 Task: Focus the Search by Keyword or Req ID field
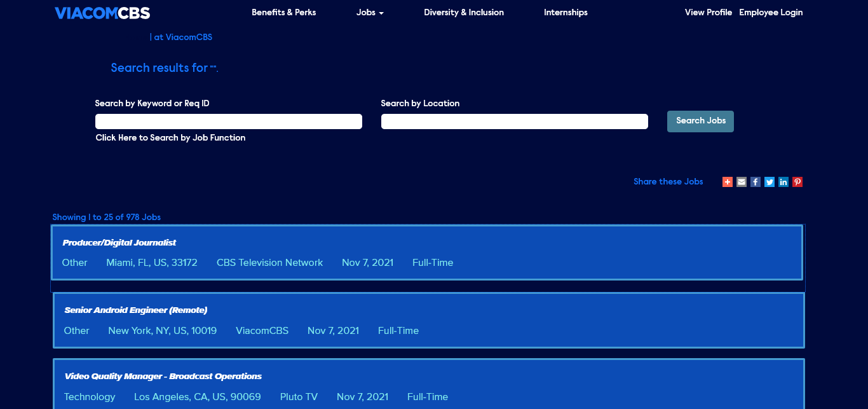(229, 121)
